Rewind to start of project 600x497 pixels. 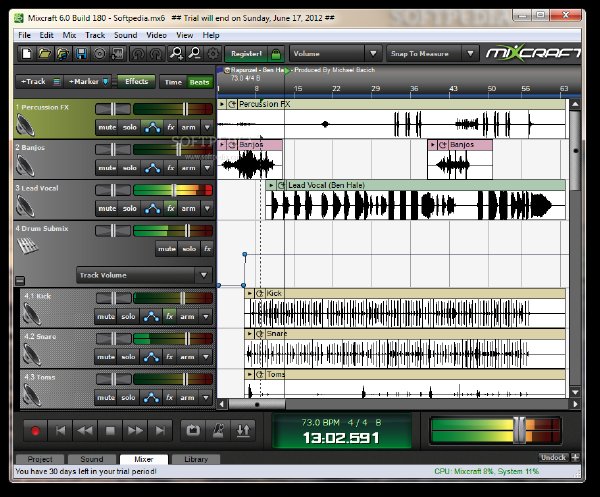[60, 431]
